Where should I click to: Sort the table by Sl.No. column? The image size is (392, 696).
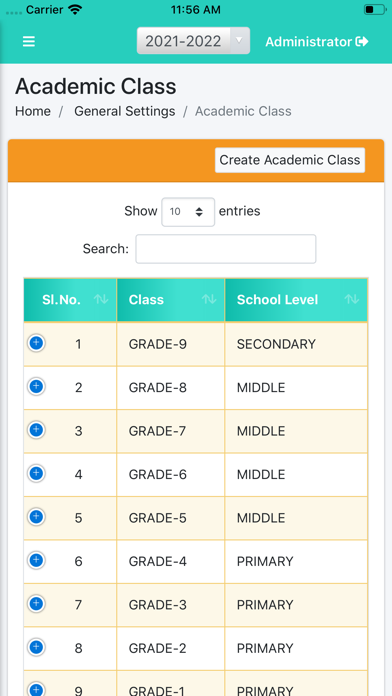(x=70, y=300)
